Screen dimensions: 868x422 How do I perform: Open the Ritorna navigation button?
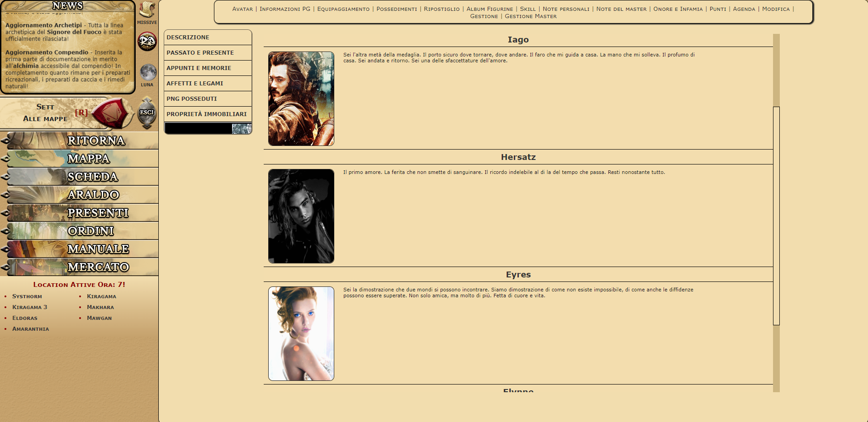(79, 141)
